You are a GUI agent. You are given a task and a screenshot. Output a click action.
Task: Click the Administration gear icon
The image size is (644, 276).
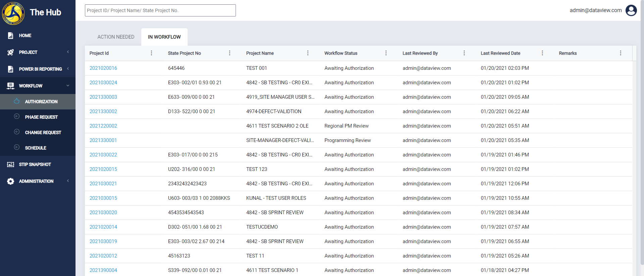pyautogui.click(x=11, y=181)
